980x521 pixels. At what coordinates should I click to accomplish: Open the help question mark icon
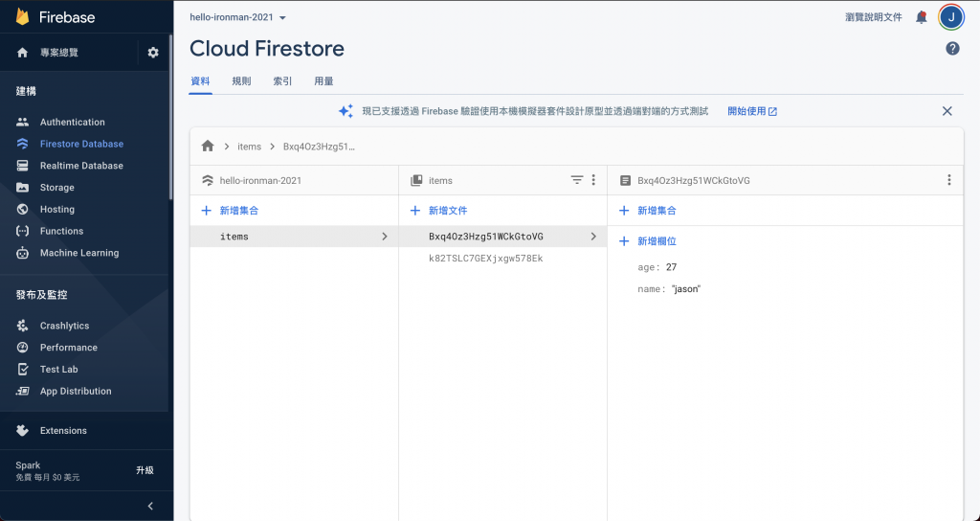(x=952, y=48)
